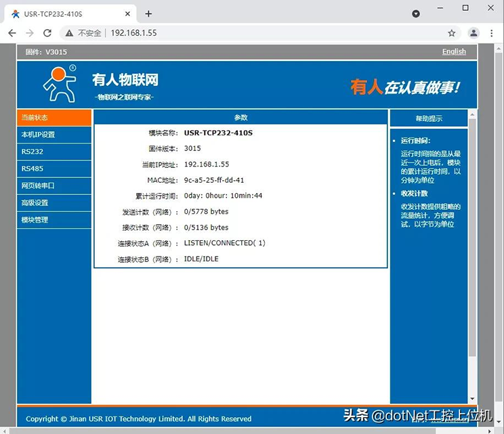Screen dimensions: 504x434
Task: Expand the tab search dropdown arrow
Action: click(x=416, y=14)
